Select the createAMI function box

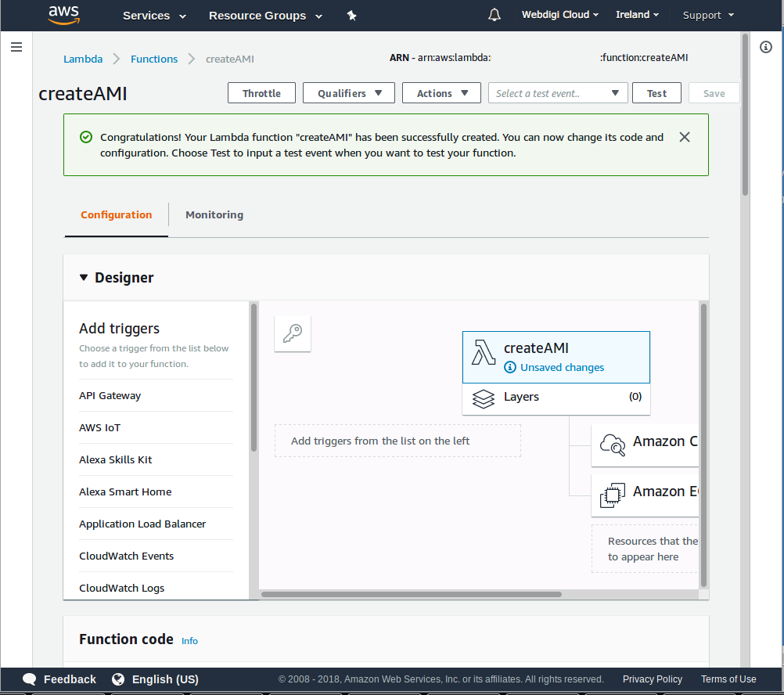click(556, 357)
